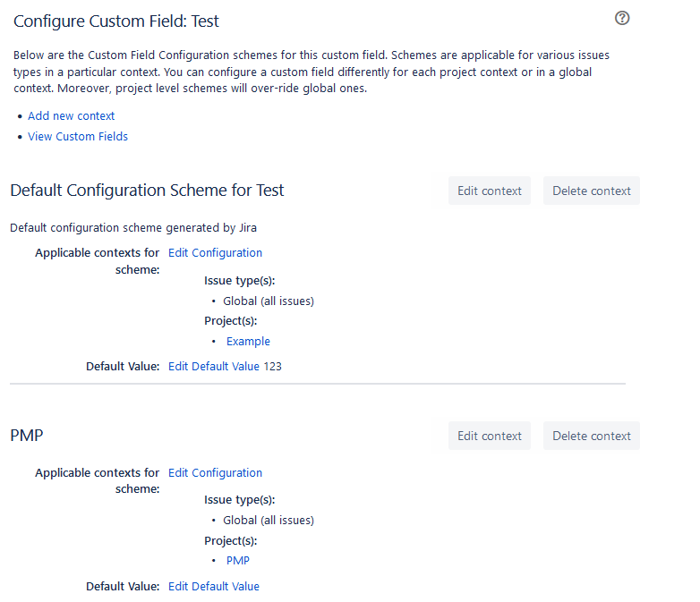700x602 pixels.
Task: Open Edit Configuration under Default Configuration Scheme
Action: tap(215, 253)
